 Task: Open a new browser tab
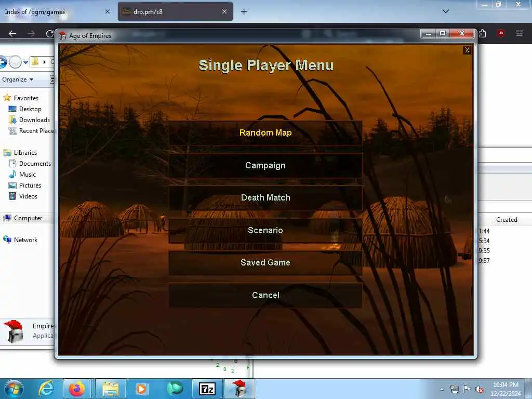[244, 12]
